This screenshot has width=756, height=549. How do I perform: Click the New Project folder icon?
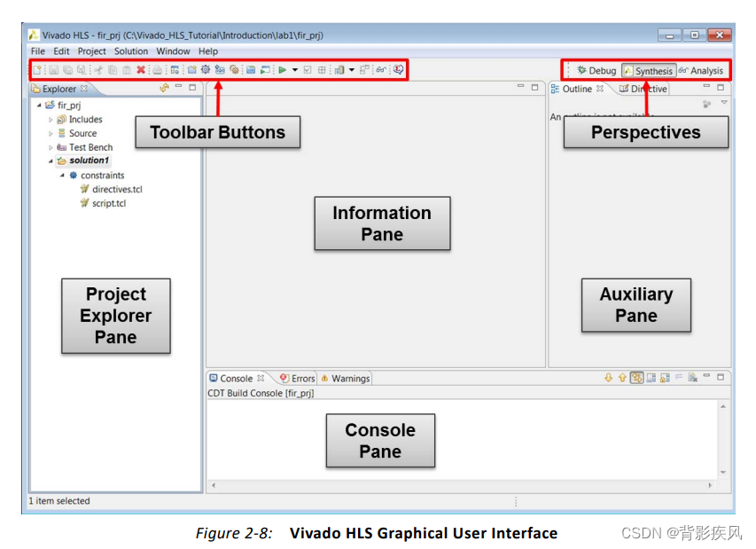coord(192,70)
